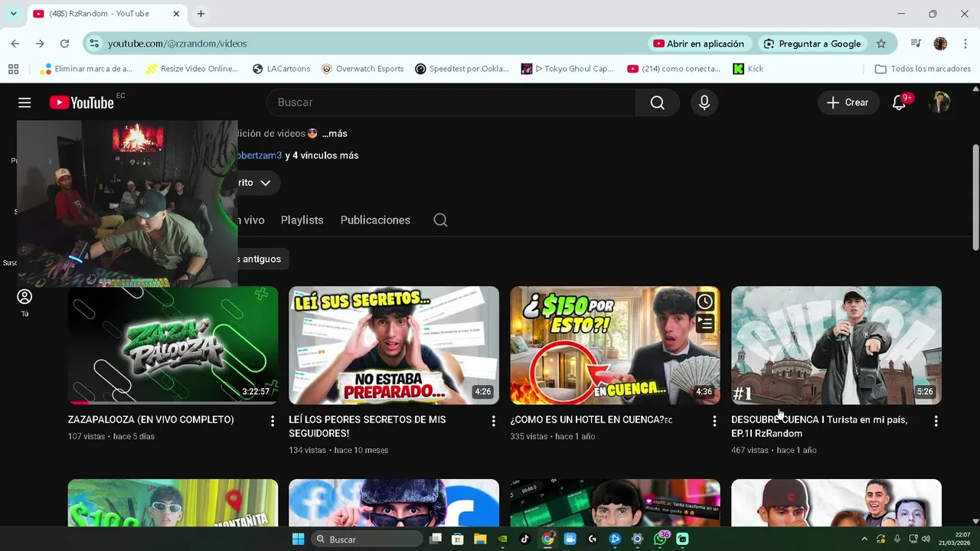This screenshot has width=980, height=551.
Task: Click the Windows taskbar search box
Action: pyautogui.click(x=368, y=539)
